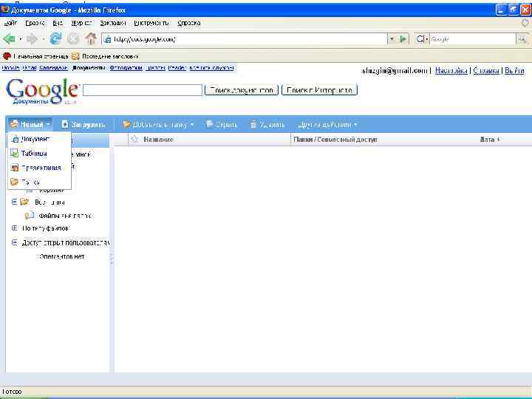
Task: Open the Firefox home page icon
Action: pyautogui.click(x=91, y=39)
